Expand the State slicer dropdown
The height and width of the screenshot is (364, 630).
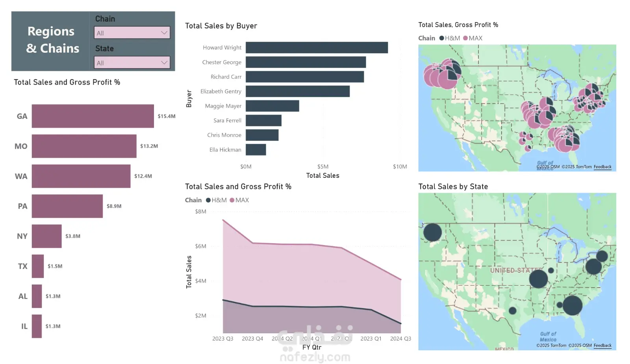[132, 63]
